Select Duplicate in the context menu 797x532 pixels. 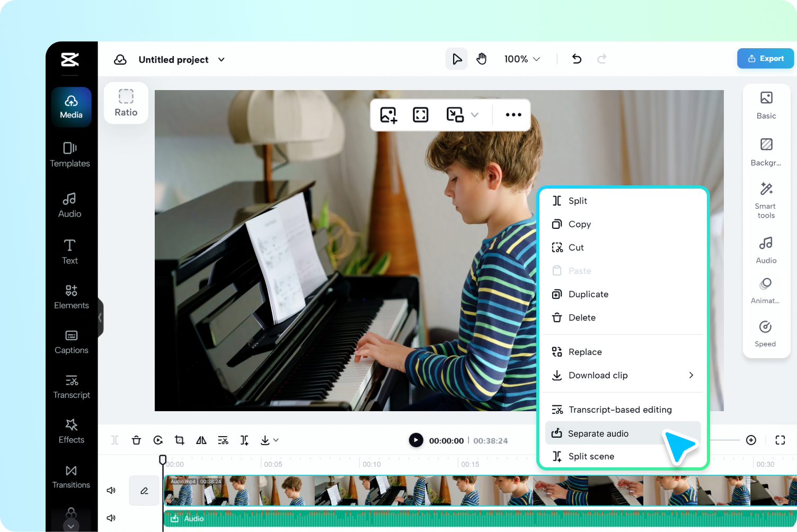[x=588, y=294]
